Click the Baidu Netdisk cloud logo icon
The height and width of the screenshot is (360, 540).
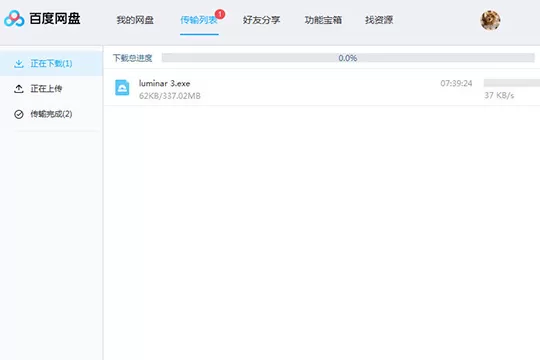pyautogui.click(x=14, y=18)
